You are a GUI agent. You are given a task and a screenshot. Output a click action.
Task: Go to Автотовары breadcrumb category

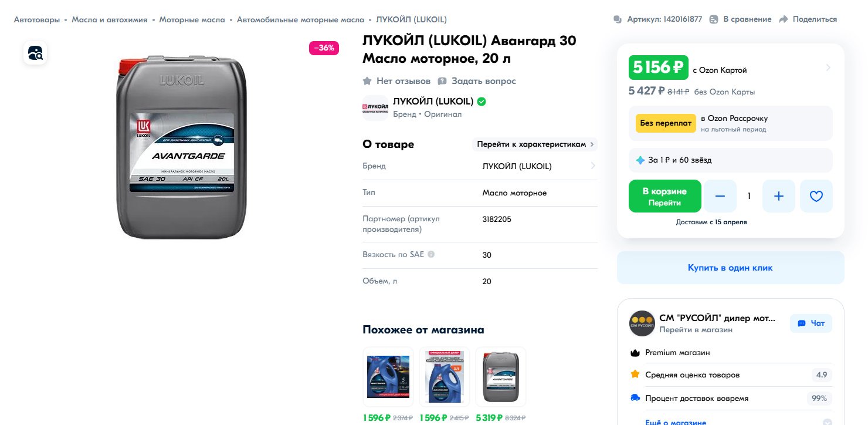(37, 19)
